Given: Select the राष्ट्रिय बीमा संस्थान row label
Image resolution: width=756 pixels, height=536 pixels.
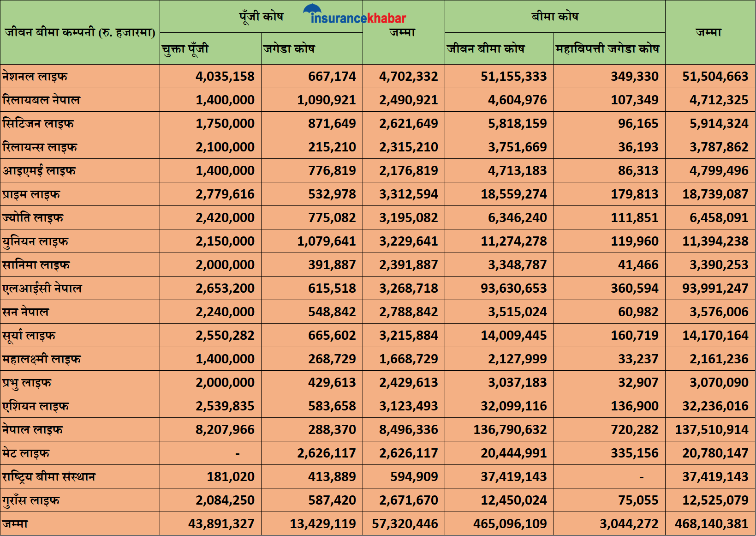Looking at the screenshot, I should click(x=49, y=476).
